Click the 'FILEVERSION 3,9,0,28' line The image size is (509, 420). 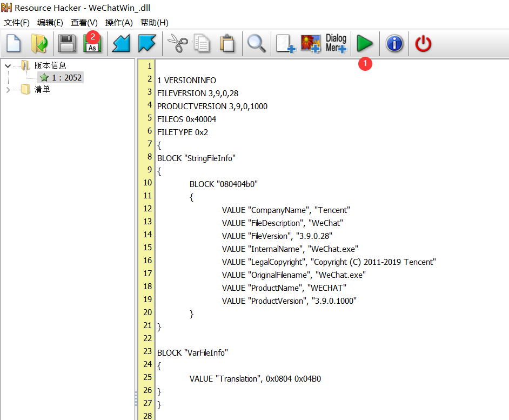click(198, 93)
